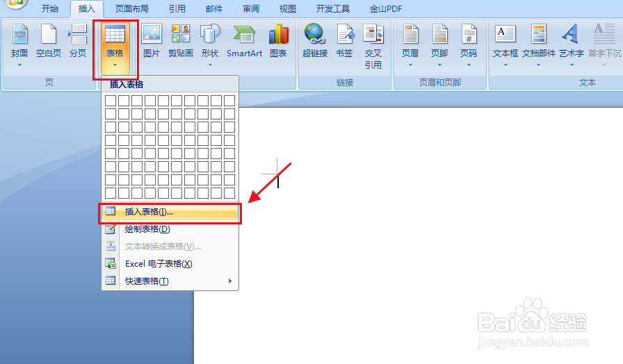Click the 文本转换成表格(V)... entry
This screenshot has width=623, height=364.
pos(170,247)
